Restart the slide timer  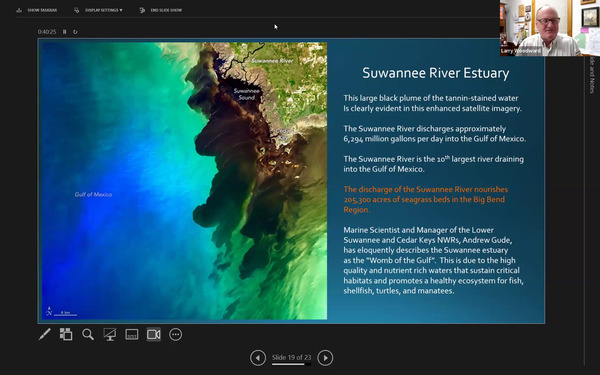point(75,32)
